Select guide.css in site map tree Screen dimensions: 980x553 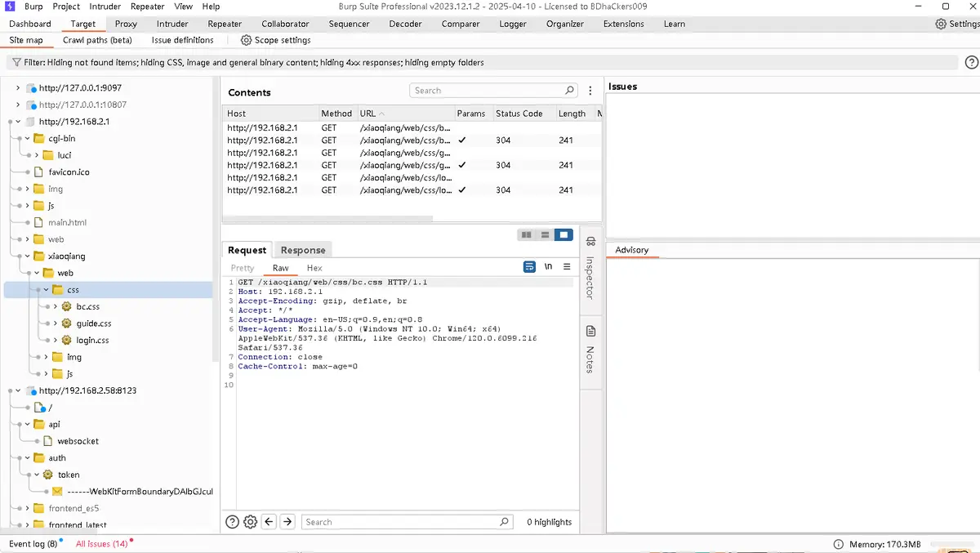pyautogui.click(x=86, y=323)
